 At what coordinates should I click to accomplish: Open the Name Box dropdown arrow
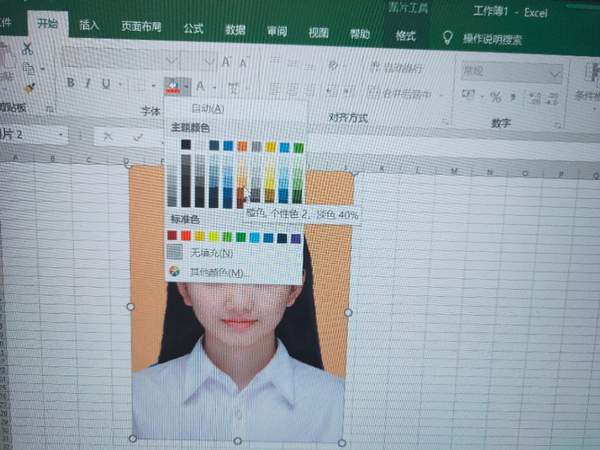click(x=60, y=135)
